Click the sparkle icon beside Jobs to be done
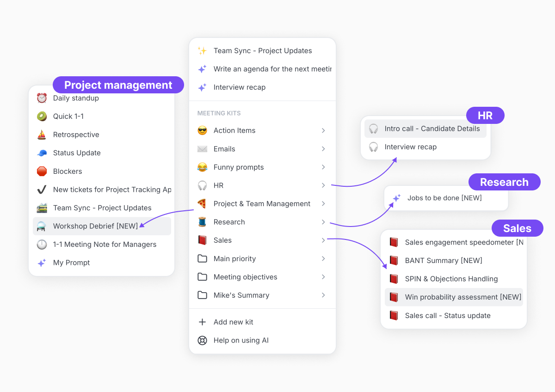This screenshot has width=555, height=392. coord(396,198)
